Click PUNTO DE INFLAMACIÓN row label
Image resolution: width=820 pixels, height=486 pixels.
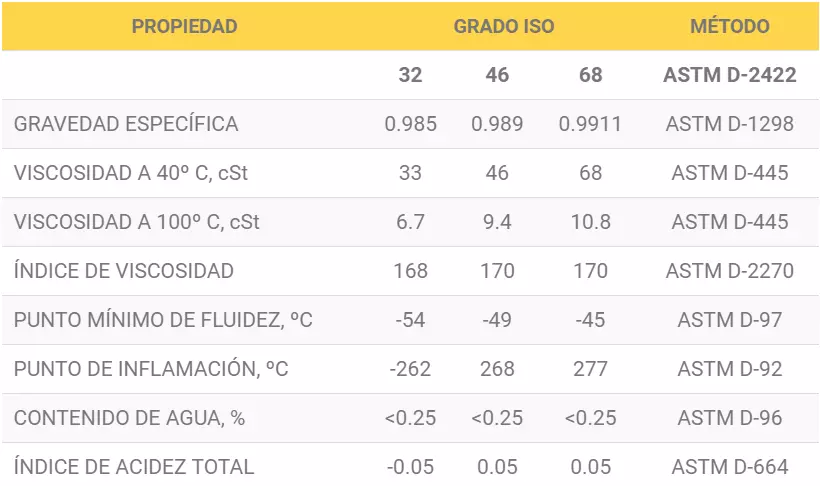pos(151,368)
